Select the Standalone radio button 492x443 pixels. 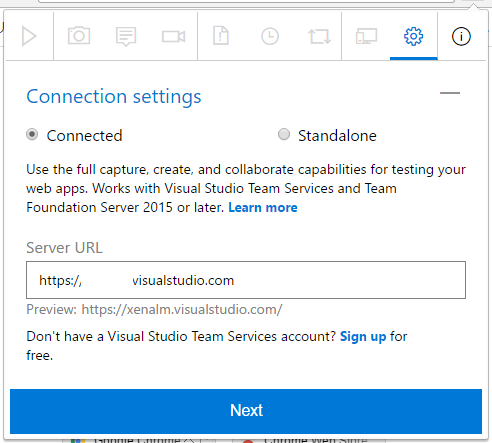284,135
